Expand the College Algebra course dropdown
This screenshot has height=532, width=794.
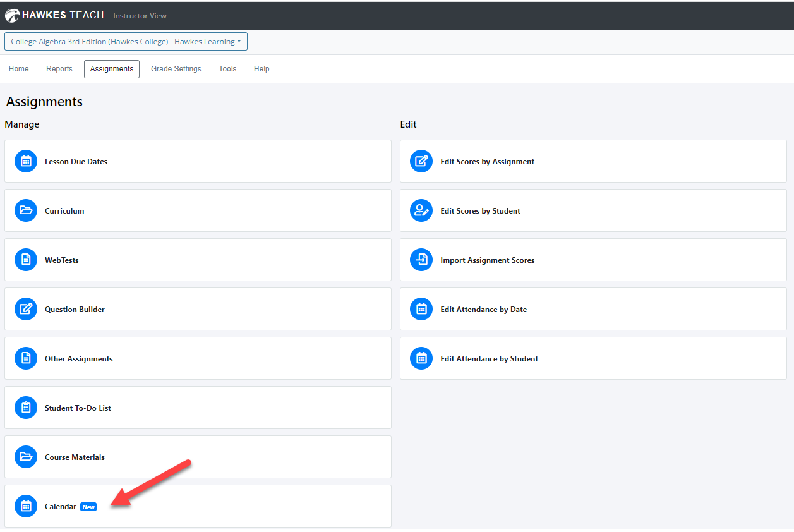[126, 42]
